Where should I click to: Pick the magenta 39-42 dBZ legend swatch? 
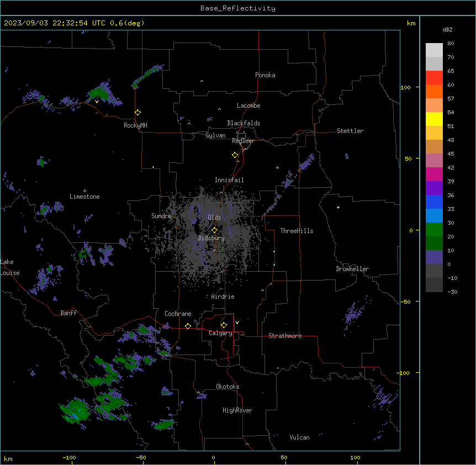coord(434,174)
